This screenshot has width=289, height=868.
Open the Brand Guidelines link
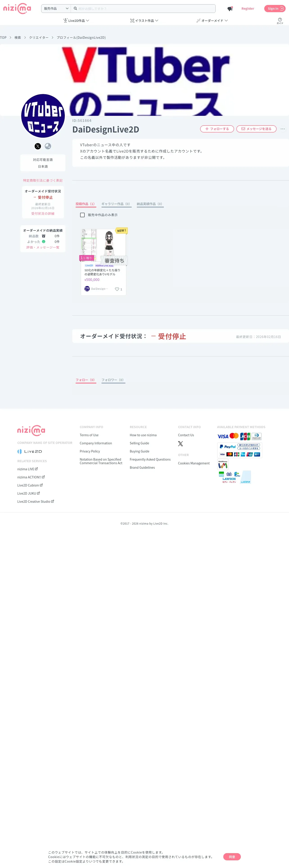(142, 468)
